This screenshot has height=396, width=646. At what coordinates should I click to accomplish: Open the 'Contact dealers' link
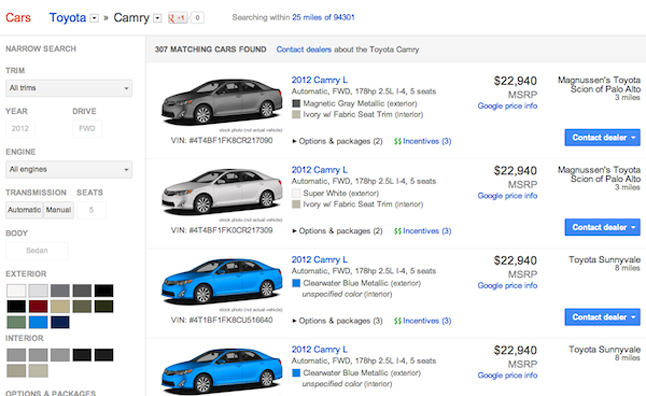[x=304, y=49]
